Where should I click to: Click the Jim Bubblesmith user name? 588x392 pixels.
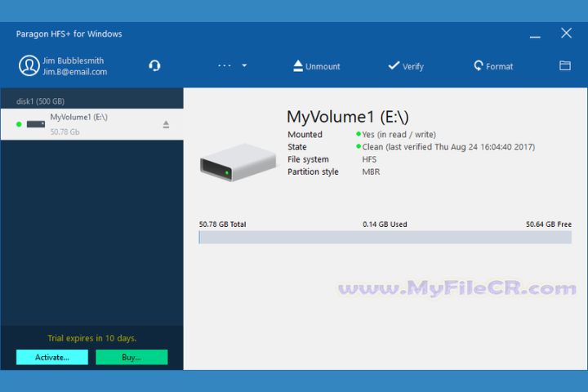(x=73, y=60)
